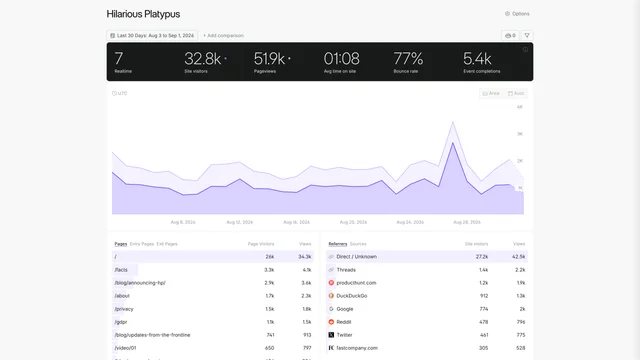
Task: Click the Threads referrer icon
Action: [x=331, y=270]
